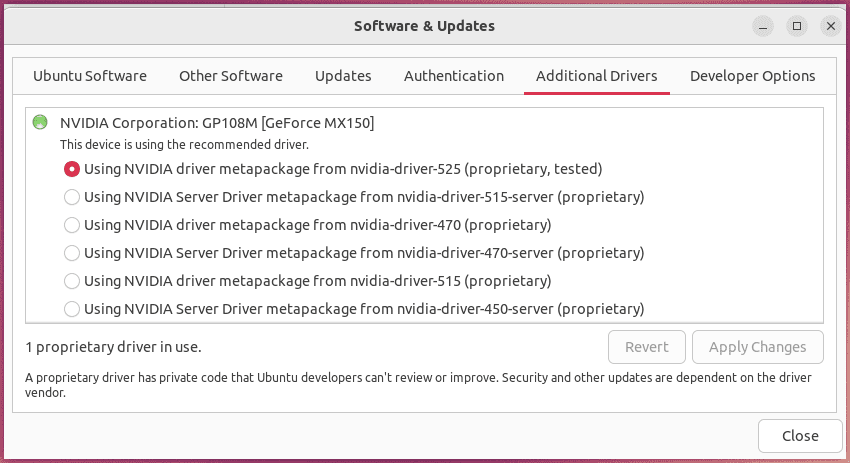Switch to Developer Options tab
This screenshot has width=850, height=463.
(752, 76)
